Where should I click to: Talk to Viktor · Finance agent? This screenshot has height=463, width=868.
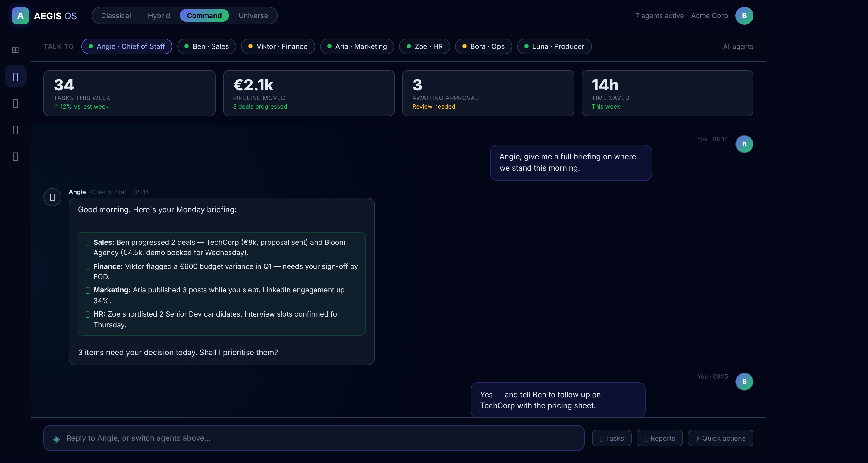click(x=278, y=46)
